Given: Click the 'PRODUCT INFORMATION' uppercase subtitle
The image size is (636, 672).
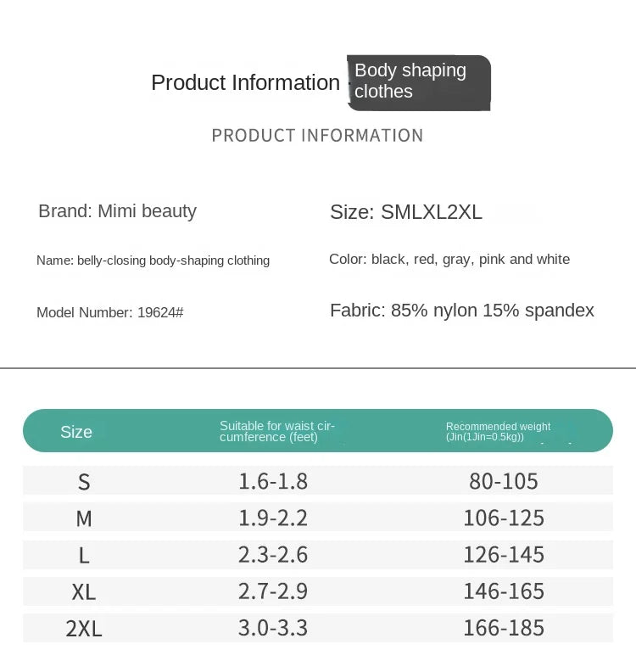Looking at the screenshot, I should 317,136.
